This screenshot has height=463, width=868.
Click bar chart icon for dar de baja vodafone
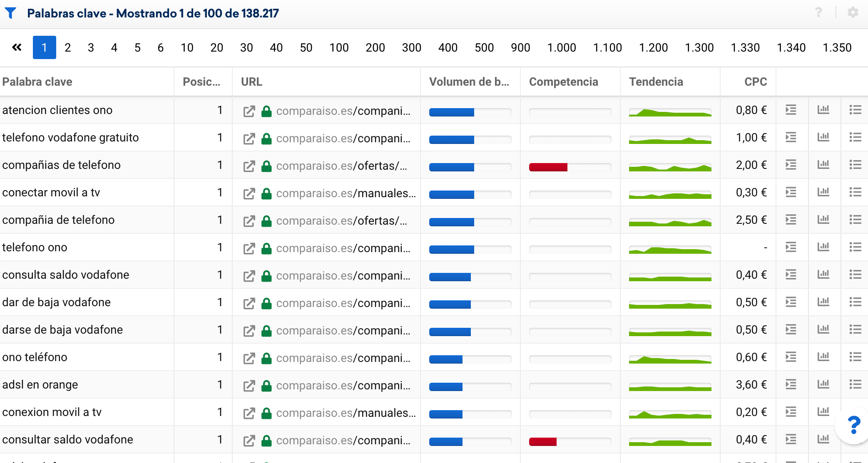823,302
